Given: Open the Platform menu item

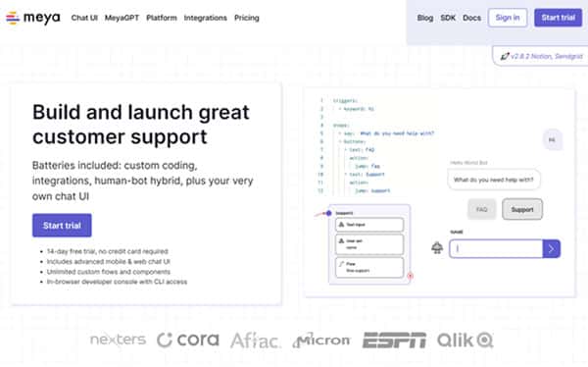Looking at the screenshot, I should tap(162, 18).
